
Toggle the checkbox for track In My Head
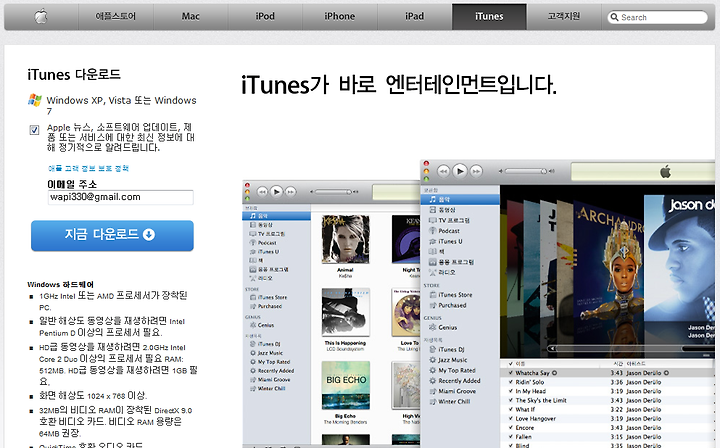[x=511, y=392]
